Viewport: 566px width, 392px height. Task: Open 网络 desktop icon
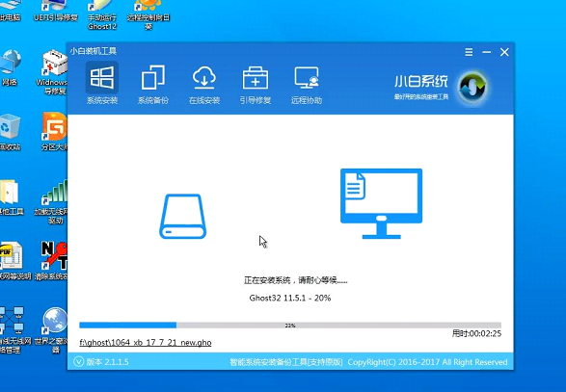click(10, 67)
